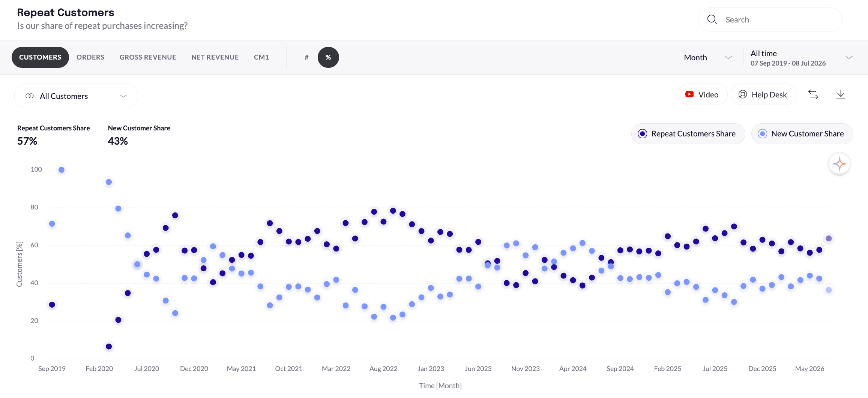The image size is (868, 398).
Task: Switch to absolute number (#) view
Action: pos(306,57)
